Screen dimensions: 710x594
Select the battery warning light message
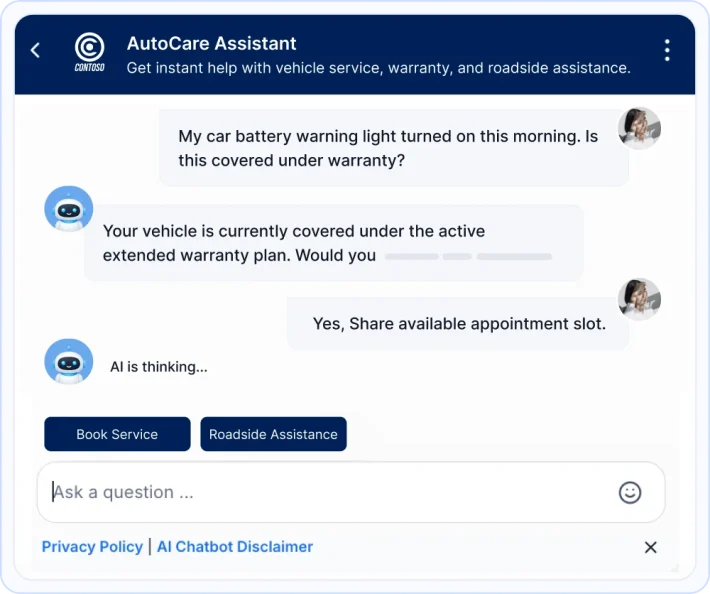(393, 148)
